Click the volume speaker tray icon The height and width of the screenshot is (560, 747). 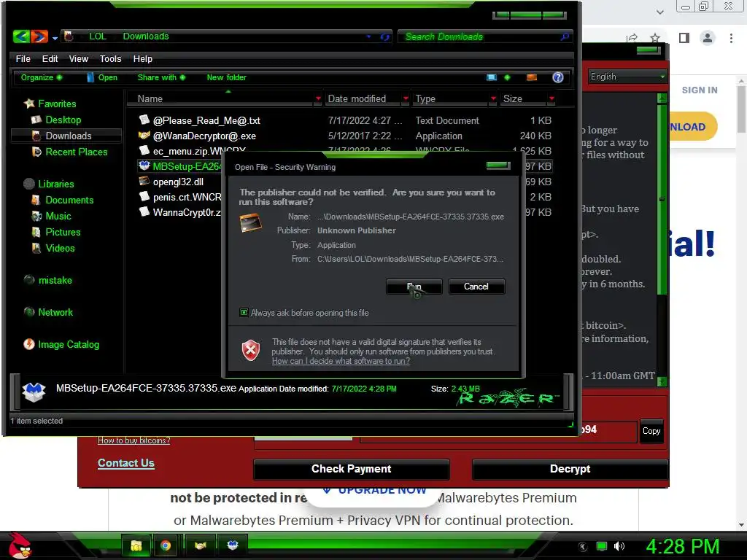point(619,546)
